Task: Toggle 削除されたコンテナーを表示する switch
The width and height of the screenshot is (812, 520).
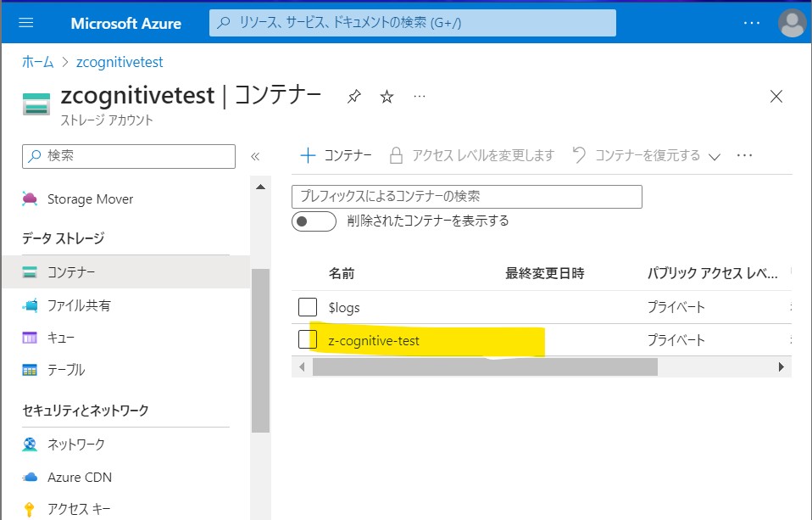Action: (314, 221)
